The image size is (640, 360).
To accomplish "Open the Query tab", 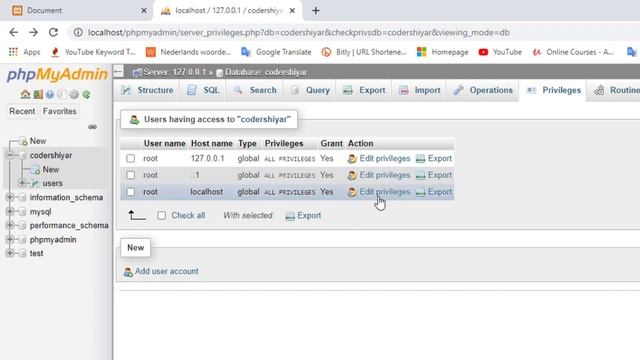I will (x=310, y=90).
